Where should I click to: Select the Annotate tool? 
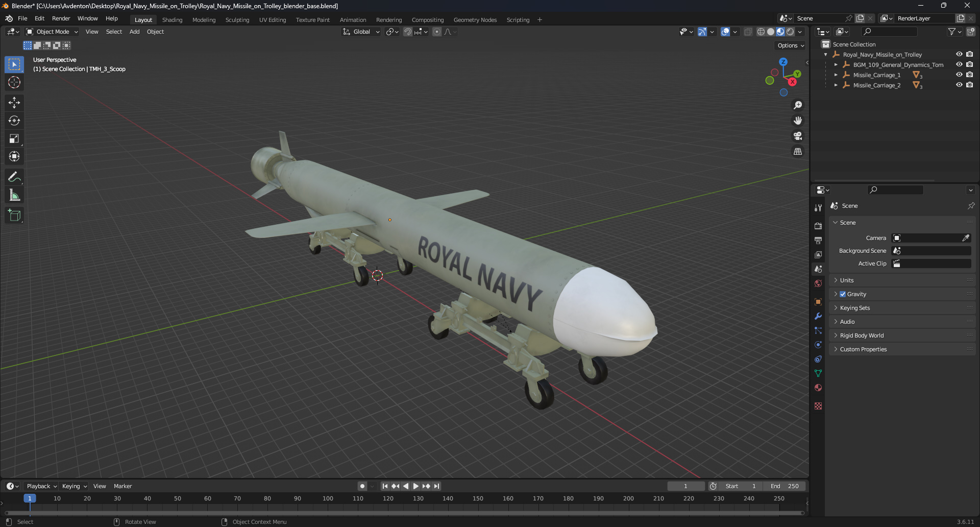pos(14,177)
